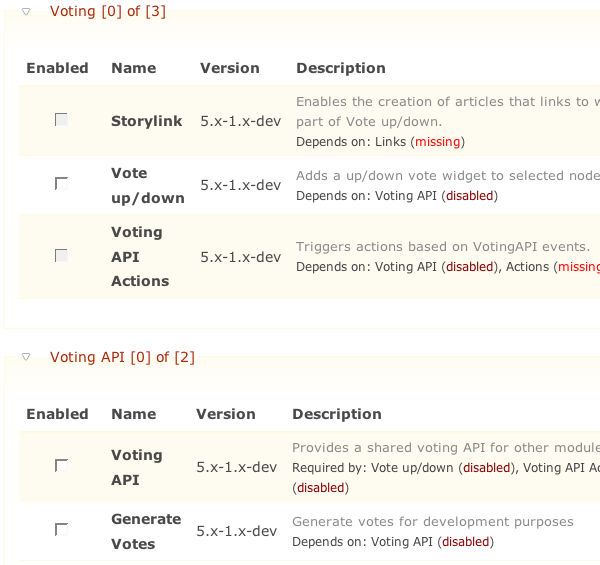
Task: Click the Name header in Voting API table
Action: pos(133,414)
